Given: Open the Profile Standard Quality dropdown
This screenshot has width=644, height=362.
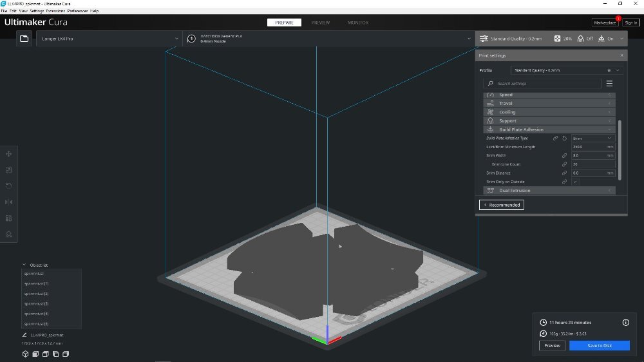Looking at the screenshot, I should pyautogui.click(x=566, y=70).
